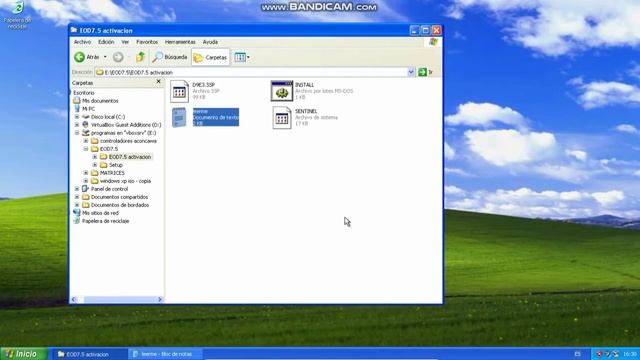
Task: Open the Herramientas menu
Action: point(180,42)
